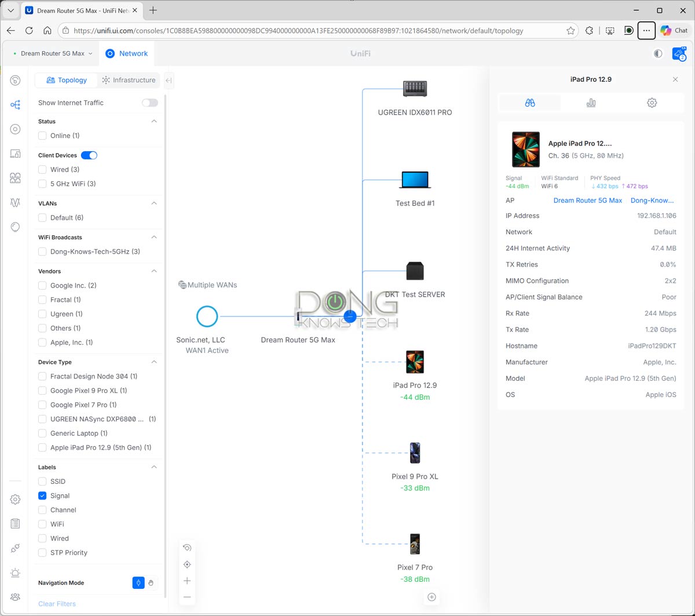Open the statistics chart tab for iPad Pro
The width and height of the screenshot is (695, 616).
pyautogui.click(x=591, y=103)
